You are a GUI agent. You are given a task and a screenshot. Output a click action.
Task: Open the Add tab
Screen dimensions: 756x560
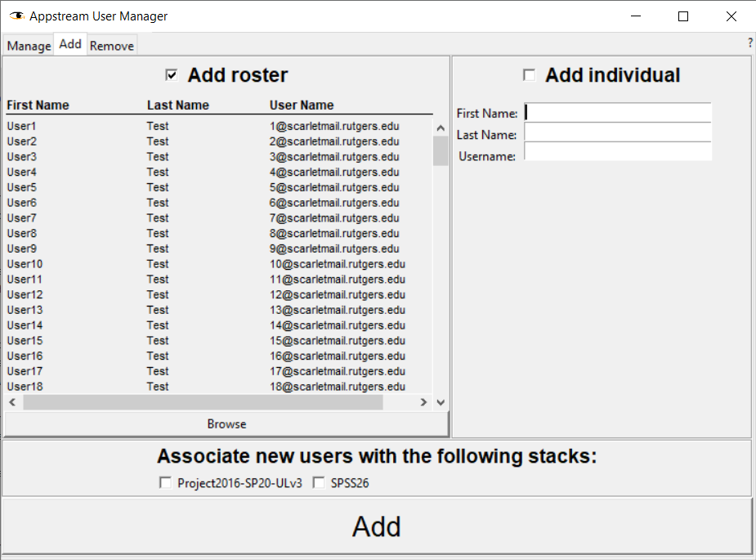pyautogui.click(x=70, y=44)
